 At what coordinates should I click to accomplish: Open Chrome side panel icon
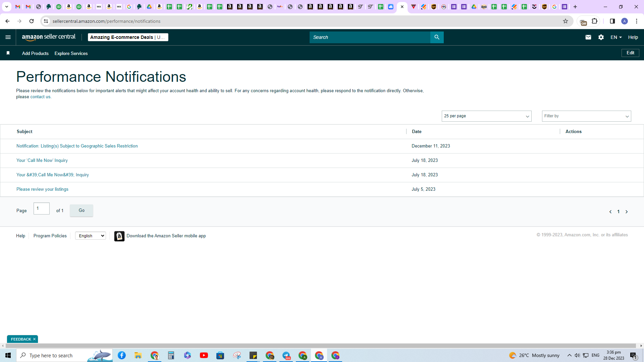pos(612,21)
